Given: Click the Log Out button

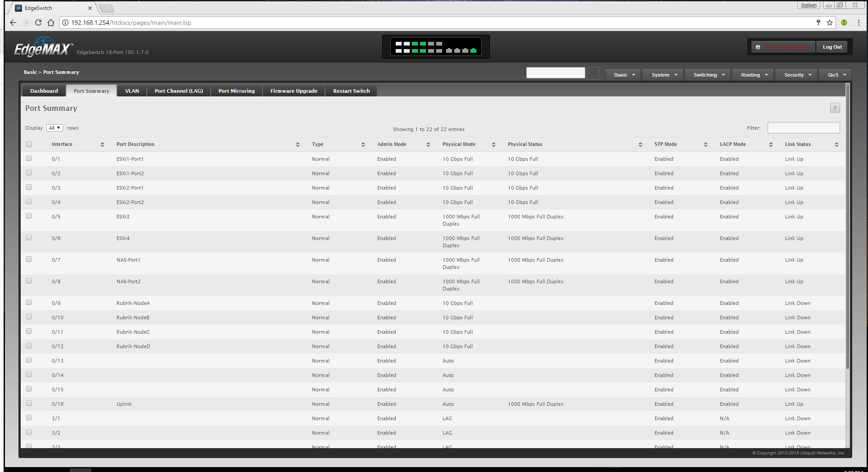Looking at the screenshot, I should pyautogui.click(x=832, y=47).
